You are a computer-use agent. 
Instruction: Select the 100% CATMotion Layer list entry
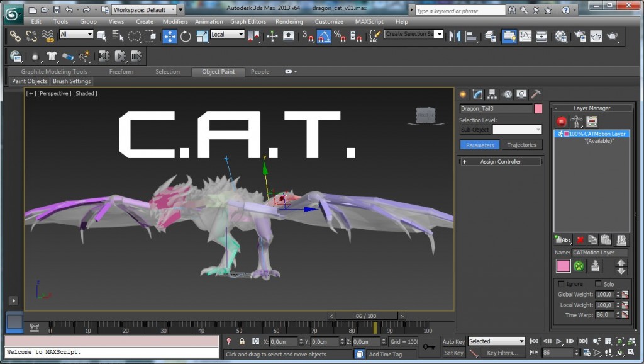click(x=592, y=134)
